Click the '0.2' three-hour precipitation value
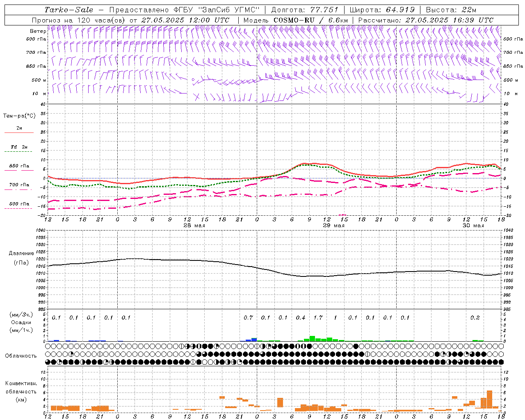Image resolution: width=525 pixels, height=420 pixels. 475,317
